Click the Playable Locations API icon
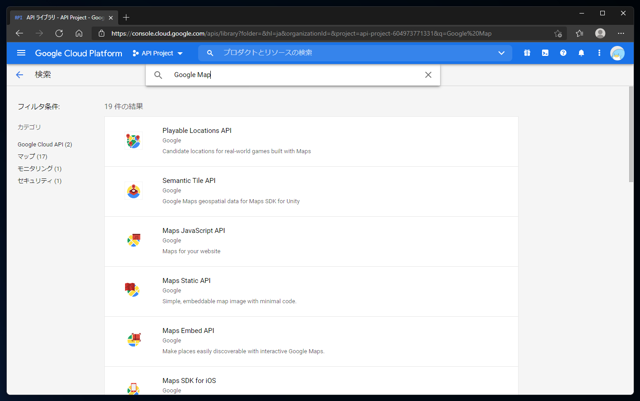 (133, 141)
